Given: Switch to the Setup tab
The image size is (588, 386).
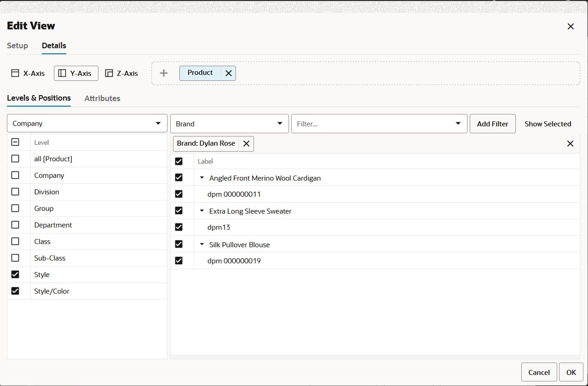Looking at the screenshot, I should click(x=17, y=45).
